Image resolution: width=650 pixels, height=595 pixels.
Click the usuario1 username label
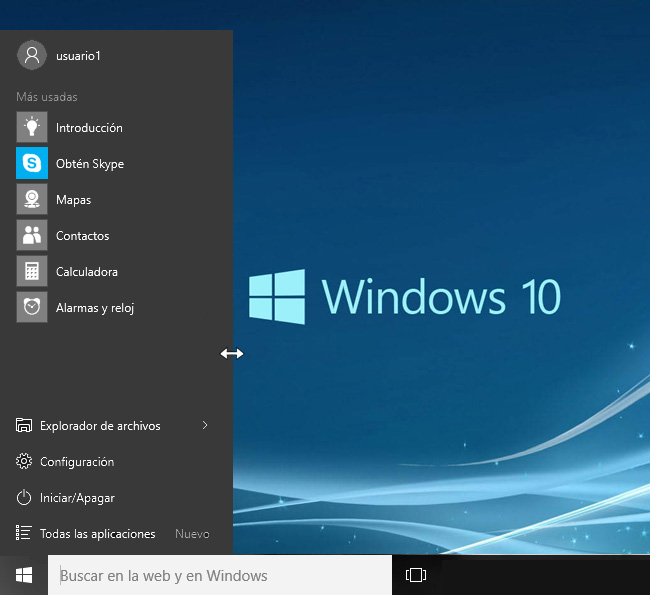click(x=78, y=56)
